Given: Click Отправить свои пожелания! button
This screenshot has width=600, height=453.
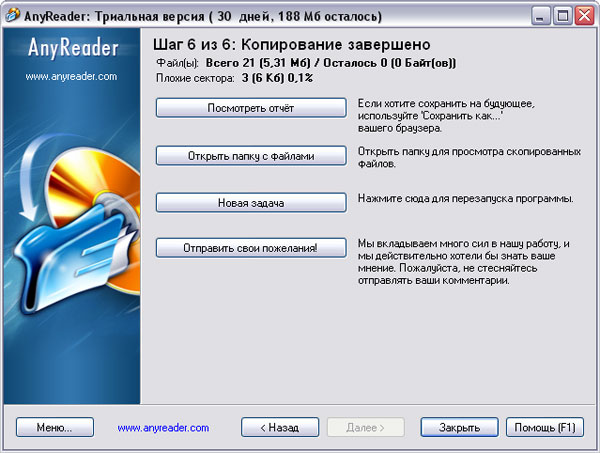Looking at the screenshot, I should (251, 248).
